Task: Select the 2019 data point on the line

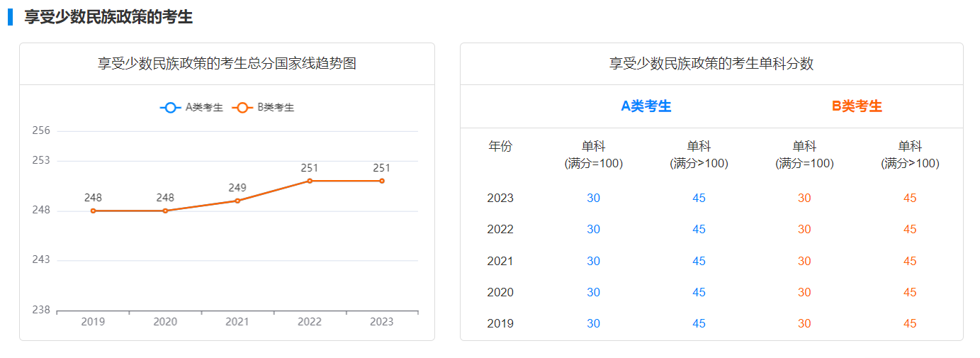Action: point(93,211)
